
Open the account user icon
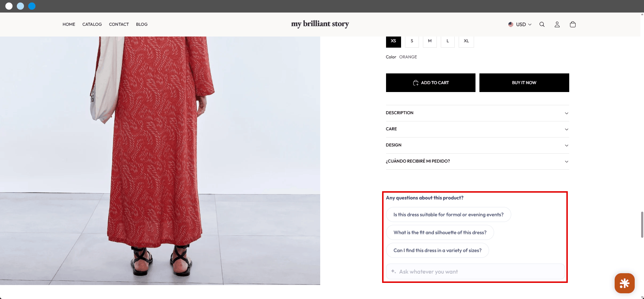click(x=557, y=24)
